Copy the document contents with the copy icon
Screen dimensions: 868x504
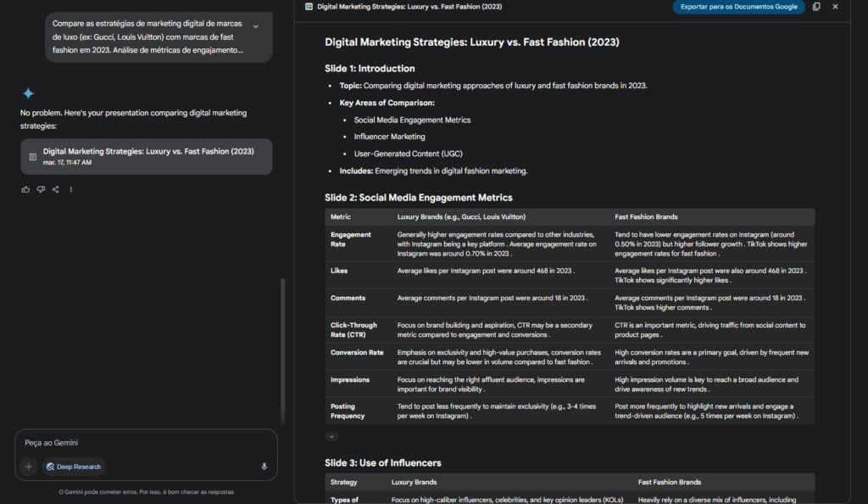[816, 7]
